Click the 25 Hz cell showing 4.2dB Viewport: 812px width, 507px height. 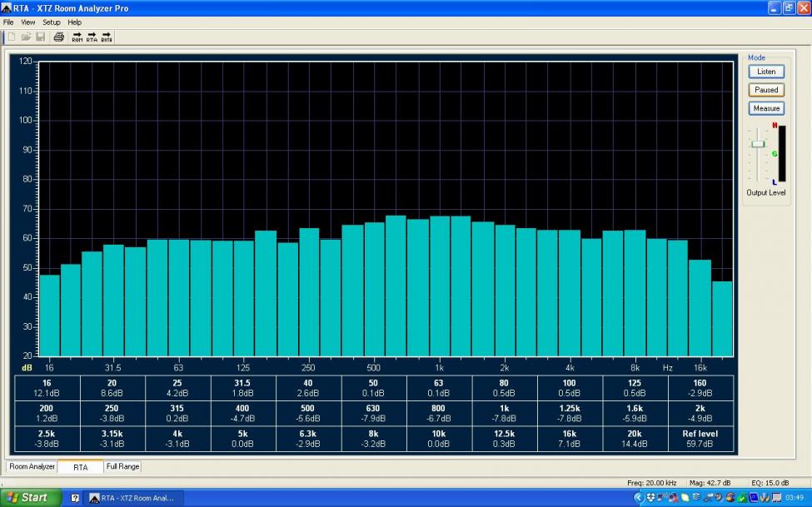(x=177, y=388)
